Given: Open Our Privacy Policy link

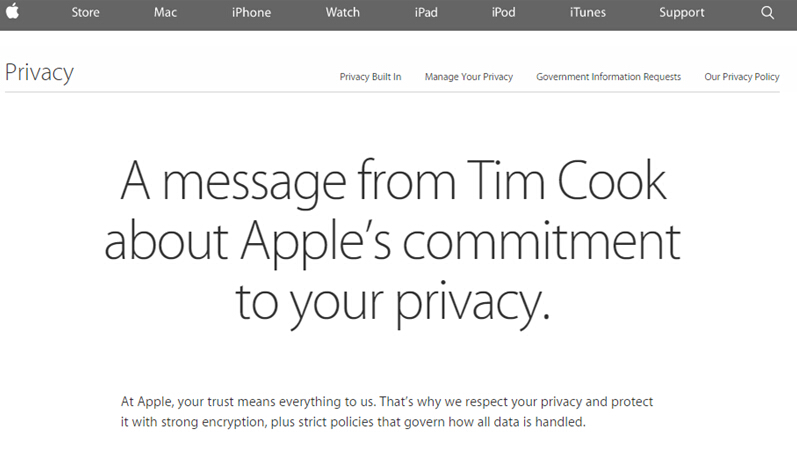Looking at the screenshot, I should [x=742, y=77].
